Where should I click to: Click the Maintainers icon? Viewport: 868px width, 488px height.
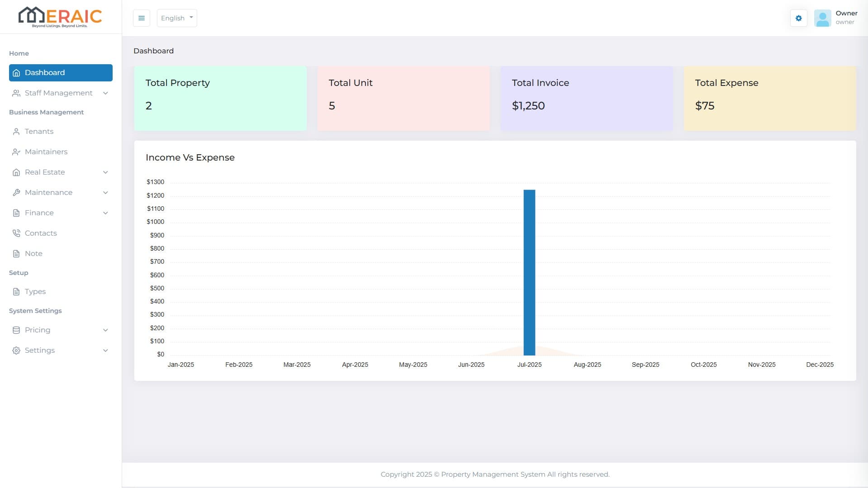tap(16, 152)
